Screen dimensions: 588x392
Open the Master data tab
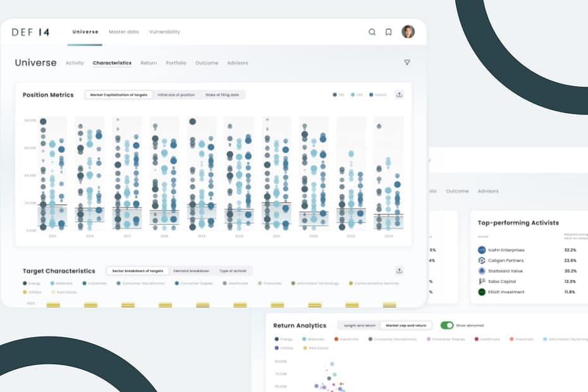click(x=123, y=32)
